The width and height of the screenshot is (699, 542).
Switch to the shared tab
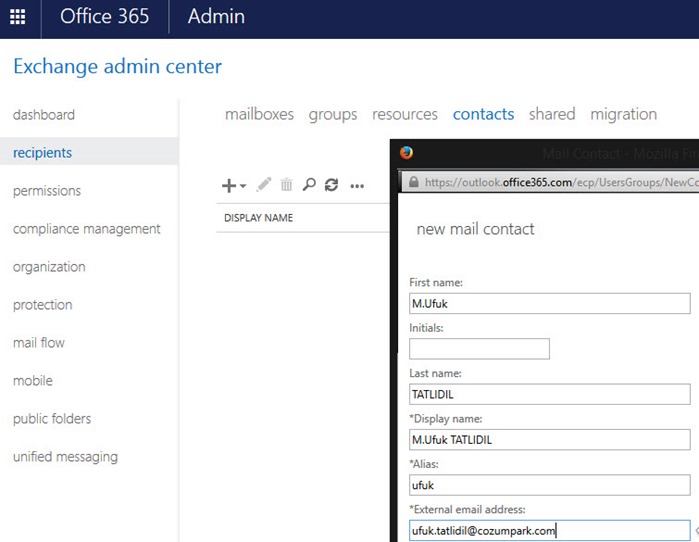click(552, 115)
